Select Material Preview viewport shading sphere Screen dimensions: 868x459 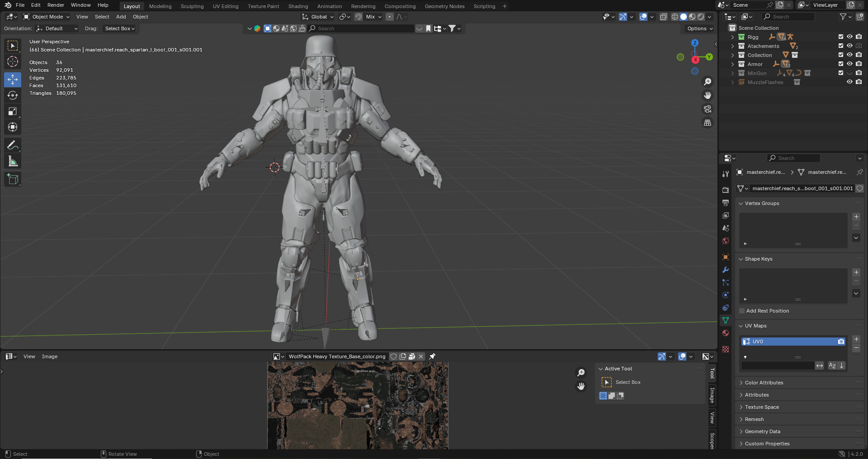pyautogui.click(x=692, y=17)
